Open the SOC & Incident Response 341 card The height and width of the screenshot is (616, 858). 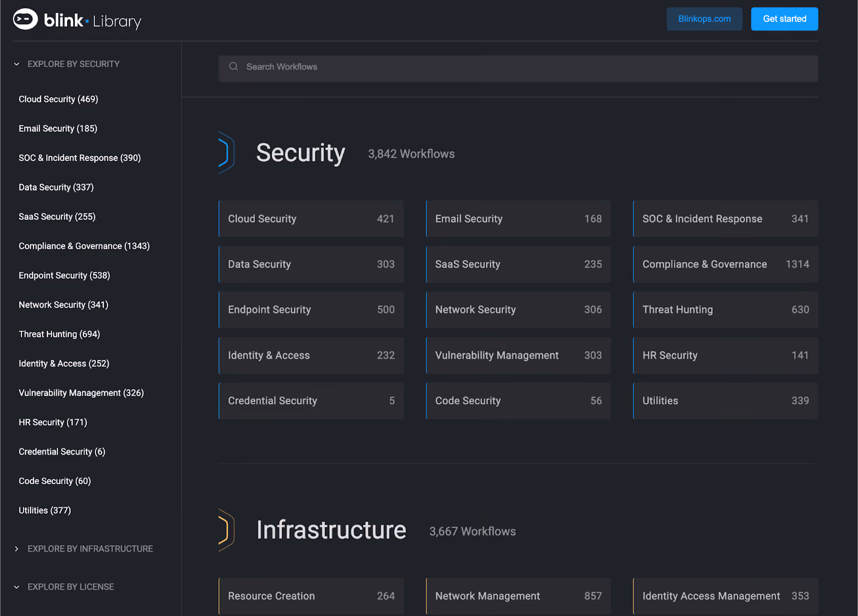(726, 219)
